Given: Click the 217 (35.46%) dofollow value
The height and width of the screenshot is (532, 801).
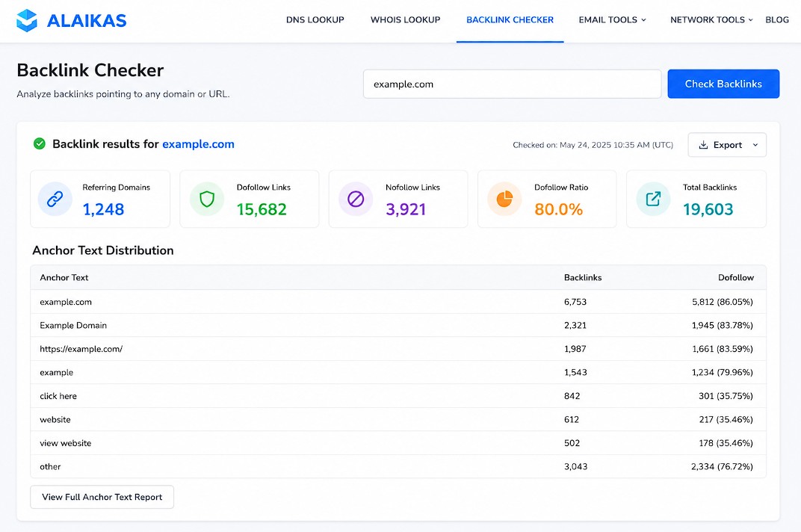Looking at the screenshot, I should (726, 420).
